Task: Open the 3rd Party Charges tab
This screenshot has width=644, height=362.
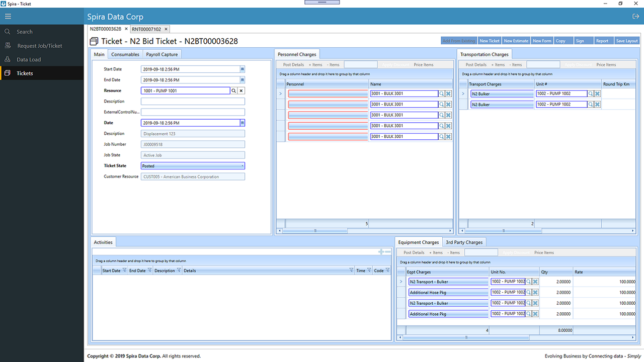Action: (464, 242)
